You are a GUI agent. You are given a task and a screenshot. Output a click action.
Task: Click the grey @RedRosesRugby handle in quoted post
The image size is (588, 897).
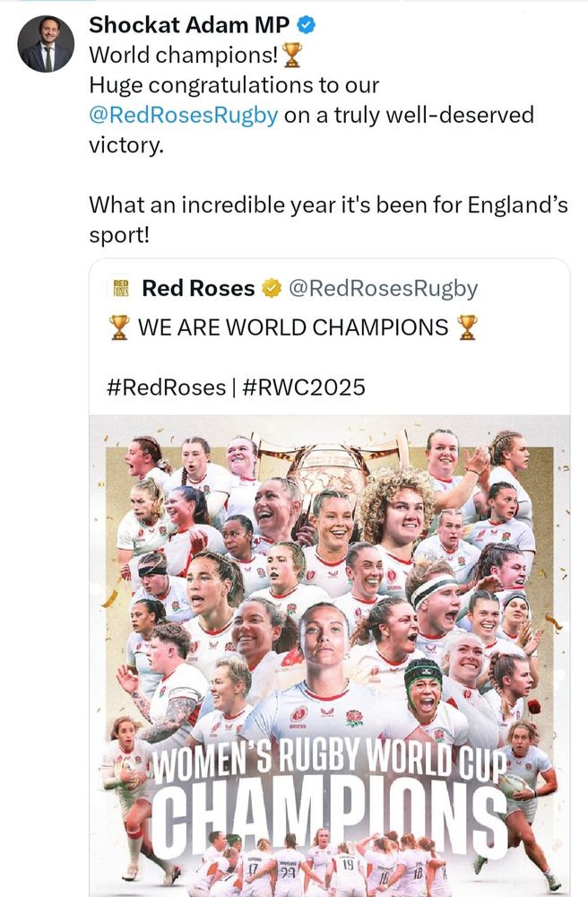(x=383, y=288)
